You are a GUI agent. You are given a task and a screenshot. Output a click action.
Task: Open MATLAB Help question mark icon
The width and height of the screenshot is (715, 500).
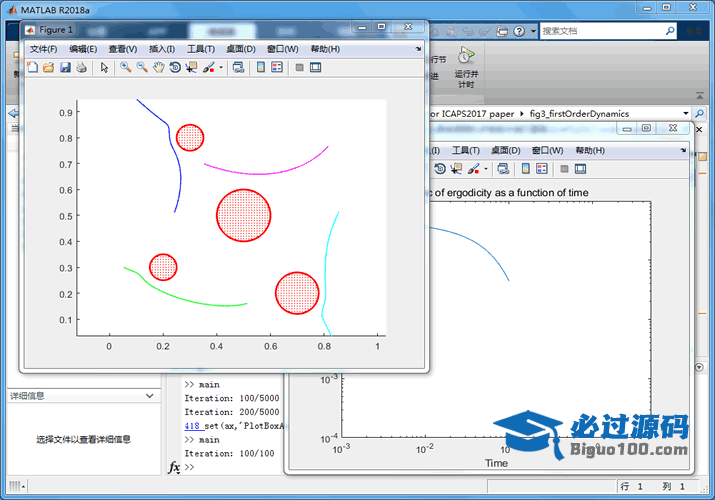tap(519, 31)
